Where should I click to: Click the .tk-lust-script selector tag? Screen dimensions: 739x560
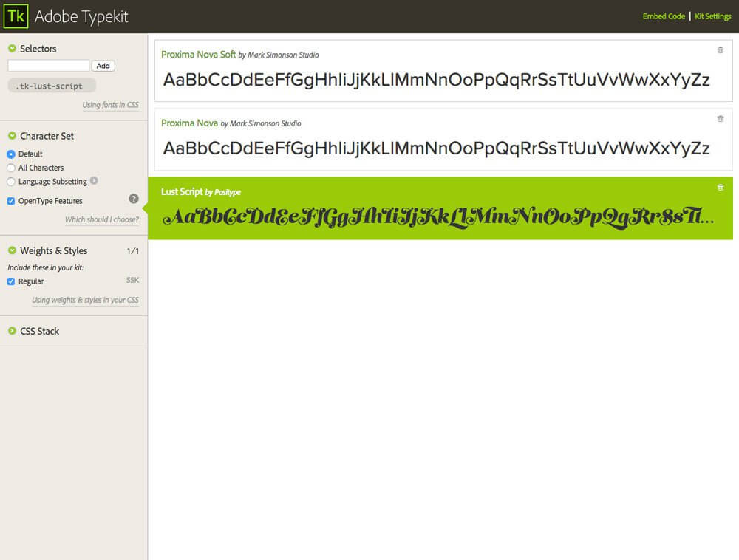tap(52, 86)
